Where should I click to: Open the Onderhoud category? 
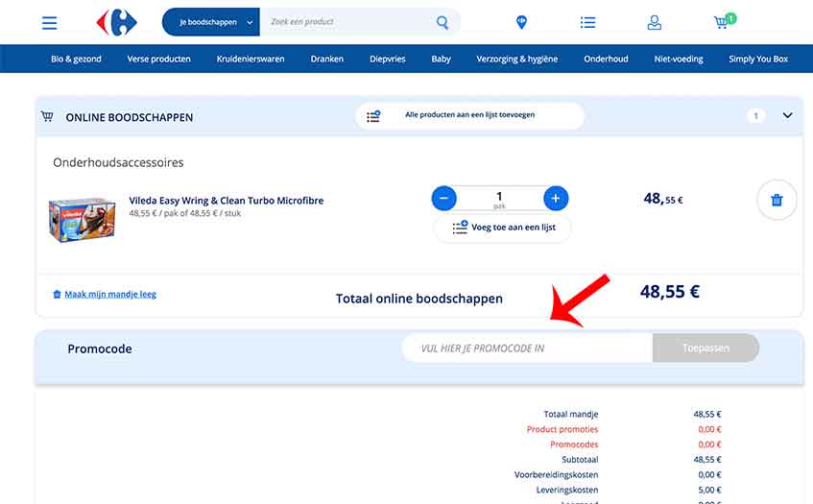coord(606,59)
